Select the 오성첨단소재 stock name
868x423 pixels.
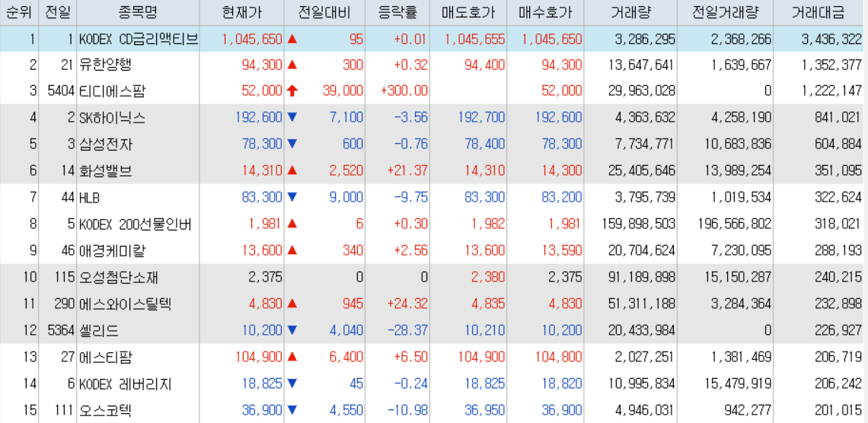pyautogui.click(x=119, y=278)
